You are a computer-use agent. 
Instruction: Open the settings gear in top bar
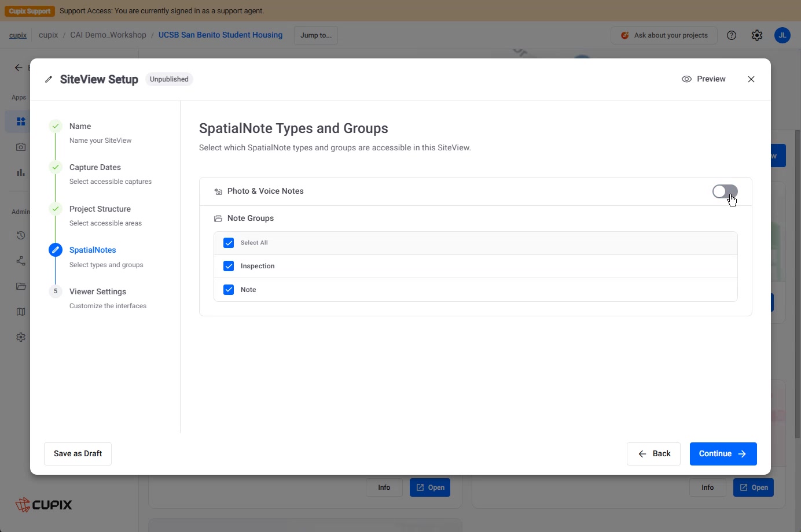[757, 35]
